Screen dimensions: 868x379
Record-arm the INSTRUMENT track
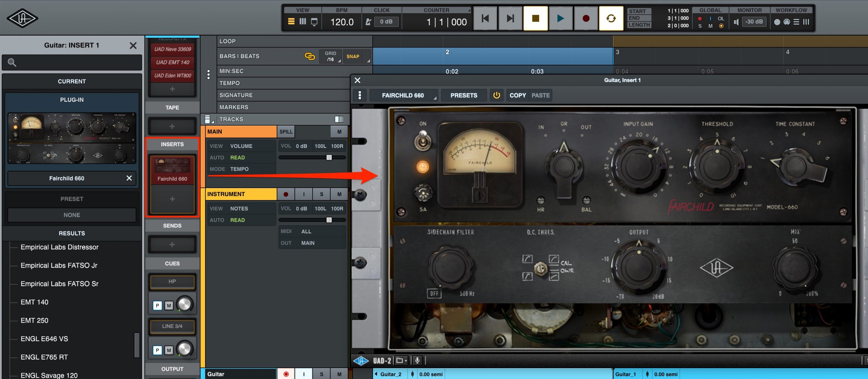pos(286,194)
